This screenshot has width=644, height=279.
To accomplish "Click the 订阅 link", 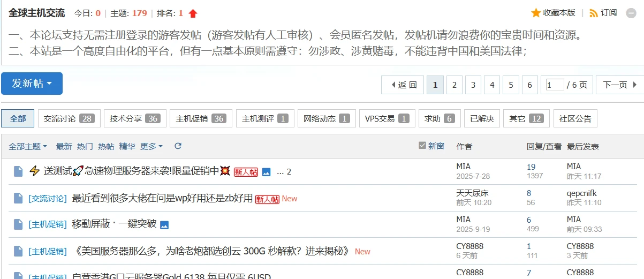I will 609,13.
